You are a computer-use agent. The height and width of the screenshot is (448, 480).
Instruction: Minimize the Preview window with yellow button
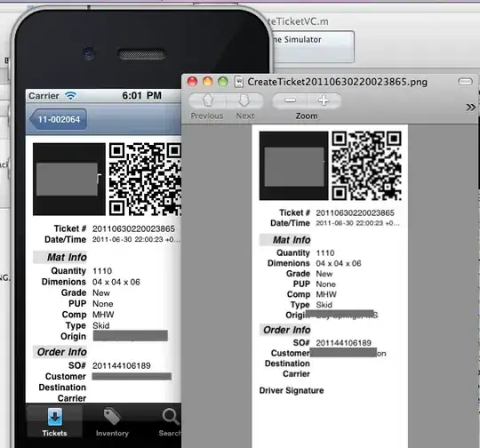click(x=207, y=82)
